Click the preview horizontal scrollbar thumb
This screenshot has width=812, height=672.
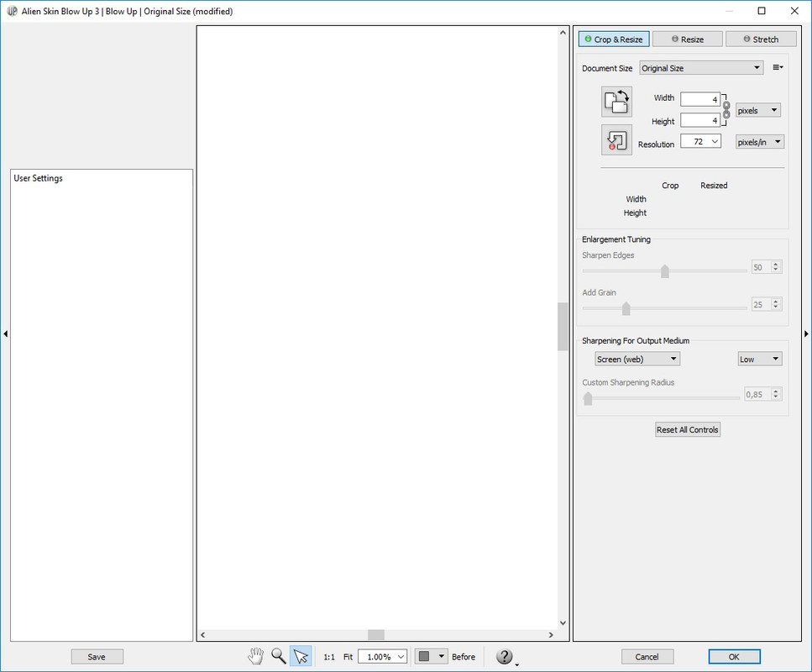[376, 635]
